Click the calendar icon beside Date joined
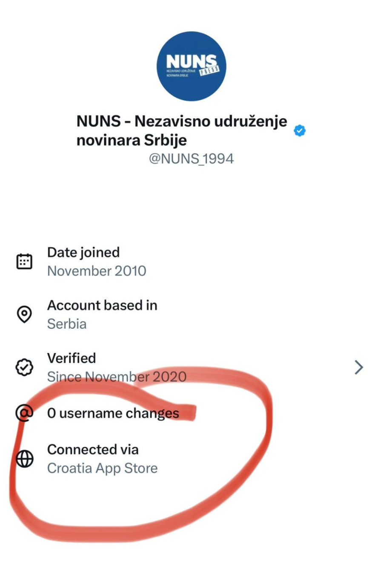383x588 pixels. point(24,261)
